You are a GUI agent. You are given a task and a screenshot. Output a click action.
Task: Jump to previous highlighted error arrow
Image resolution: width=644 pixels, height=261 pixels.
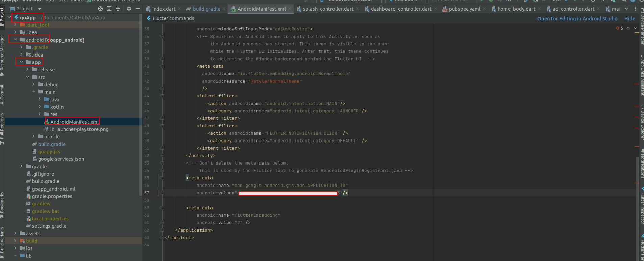click(x=628, y=28)
